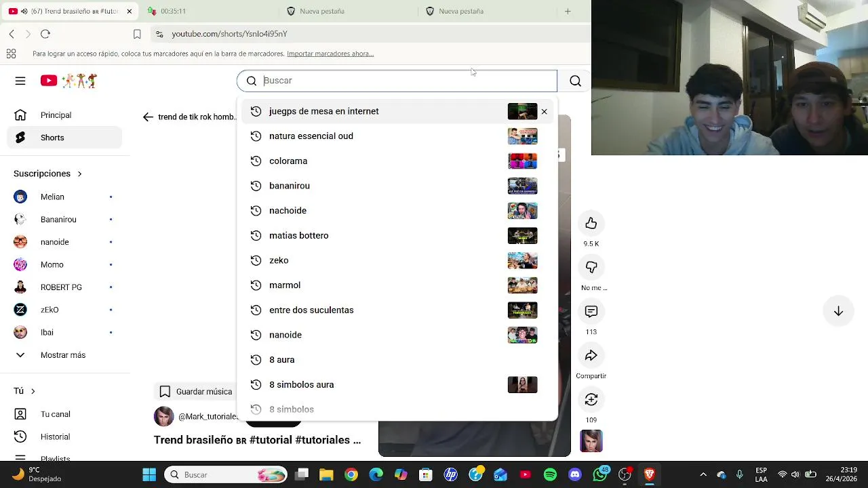Screen dimensions: 868x488
Task: Select suggestion '8 aura'
Action: tap(397, 360)
